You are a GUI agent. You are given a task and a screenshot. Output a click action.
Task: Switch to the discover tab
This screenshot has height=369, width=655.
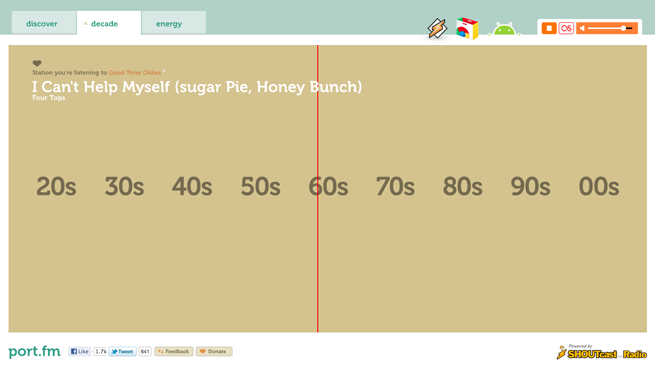tap(44, 23)
